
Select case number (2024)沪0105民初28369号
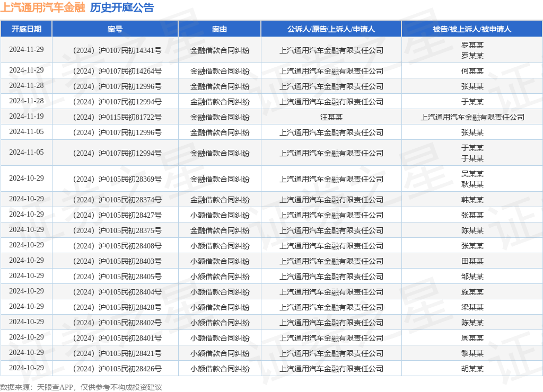pos(117,179)
